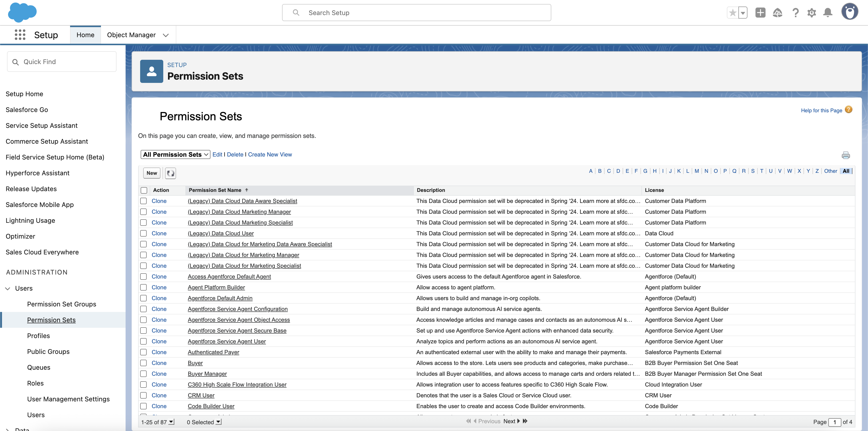Click the Help question mark icon
Screen dimensions: 868x431
796,13
